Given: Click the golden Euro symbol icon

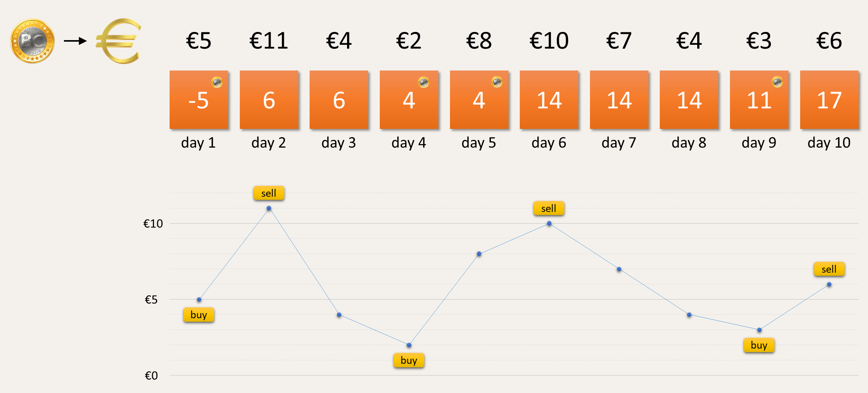Looking at the screenshot, I should 119,41.
